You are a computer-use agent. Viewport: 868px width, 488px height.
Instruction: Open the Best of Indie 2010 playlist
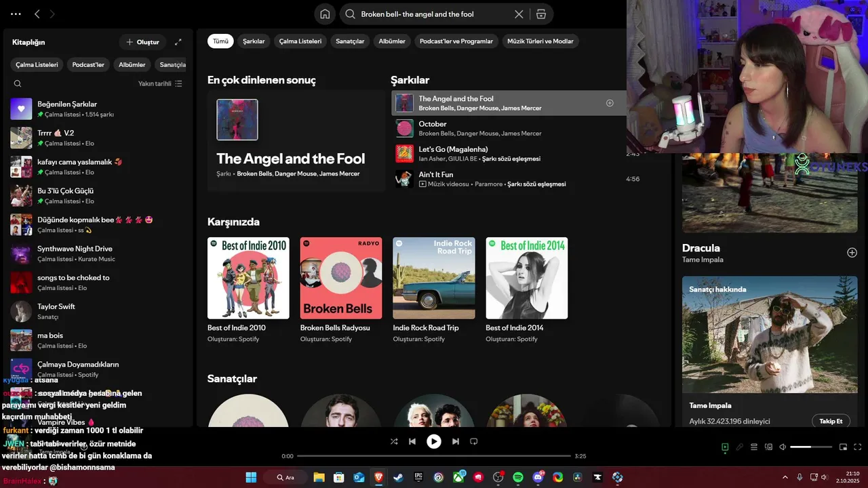tap(248, 289)
